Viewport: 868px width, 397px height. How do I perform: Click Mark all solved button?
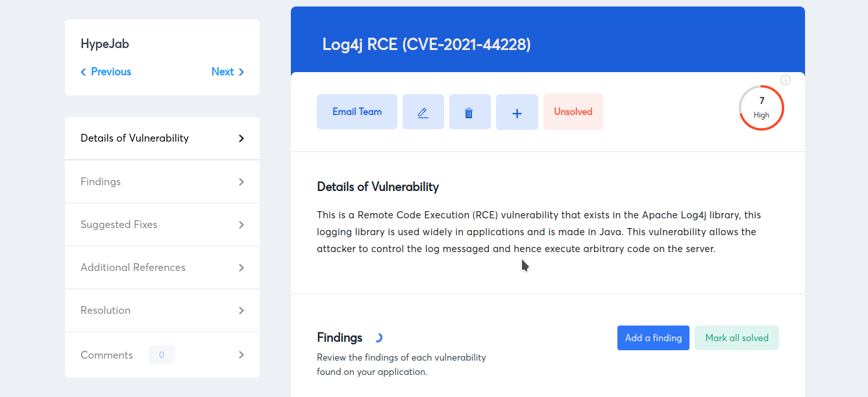click(737, 338)
